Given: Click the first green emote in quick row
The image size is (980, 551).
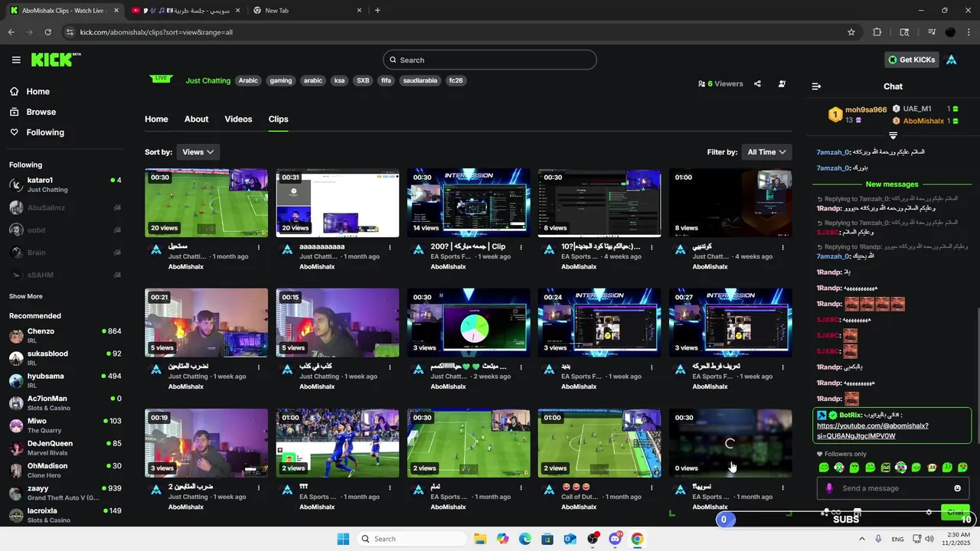Looking at the screenshot, I should pyautogui.click(x=824, y=468).
